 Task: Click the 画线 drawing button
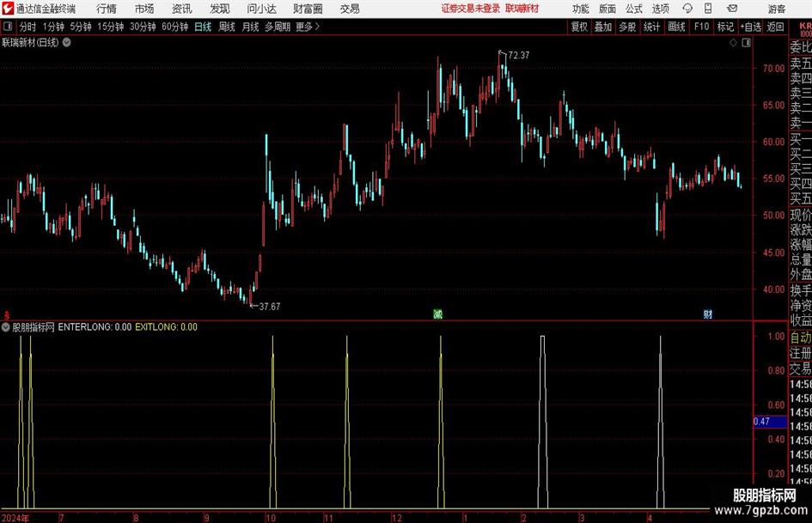[x=676, y=27]
